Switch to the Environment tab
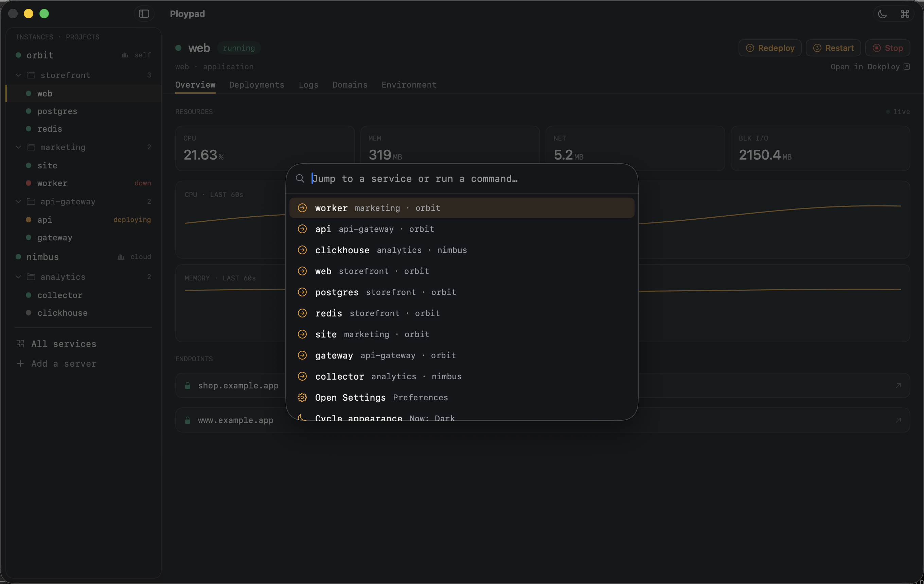The width and height of the screenshot is (924, 584). tap(409, 85)
